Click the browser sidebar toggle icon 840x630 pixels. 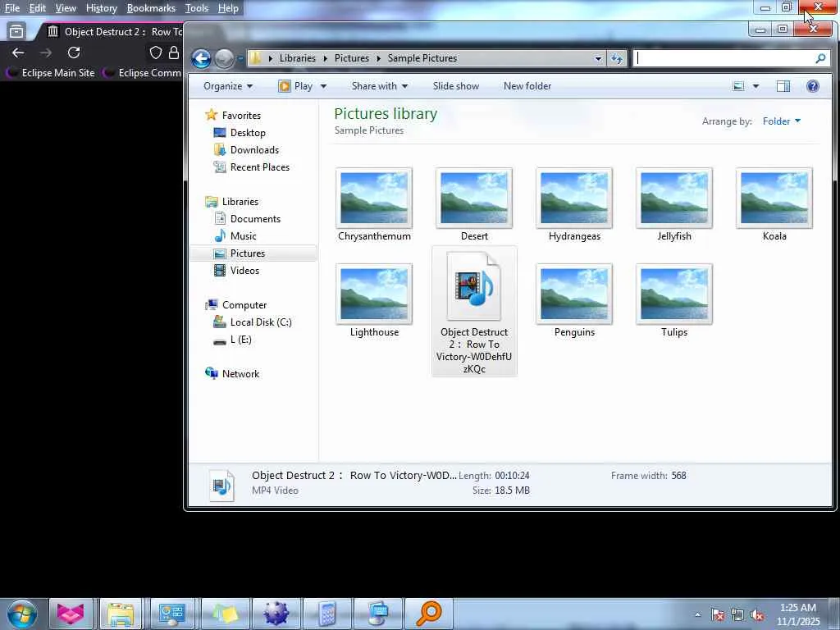point(16,32)
